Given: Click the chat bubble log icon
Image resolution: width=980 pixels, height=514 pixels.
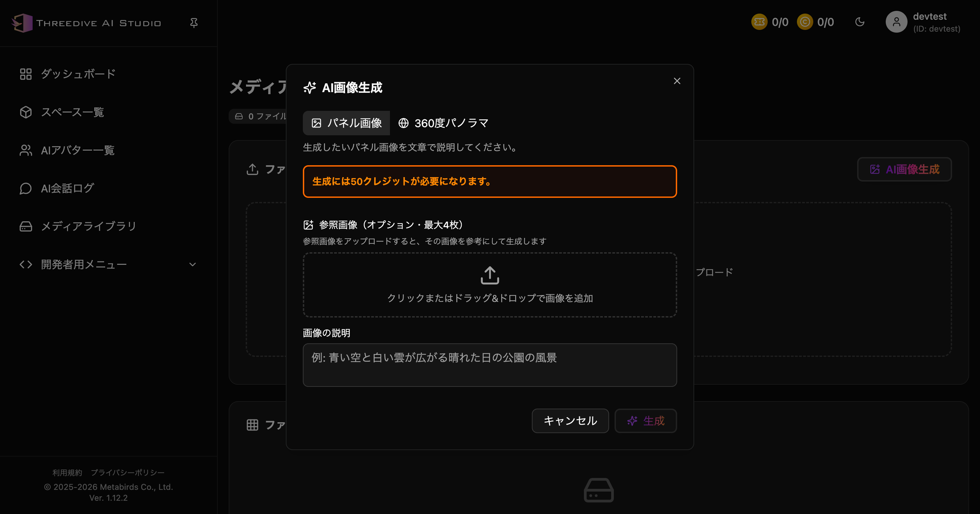Looking at the screenshot, I should (26, 188).
